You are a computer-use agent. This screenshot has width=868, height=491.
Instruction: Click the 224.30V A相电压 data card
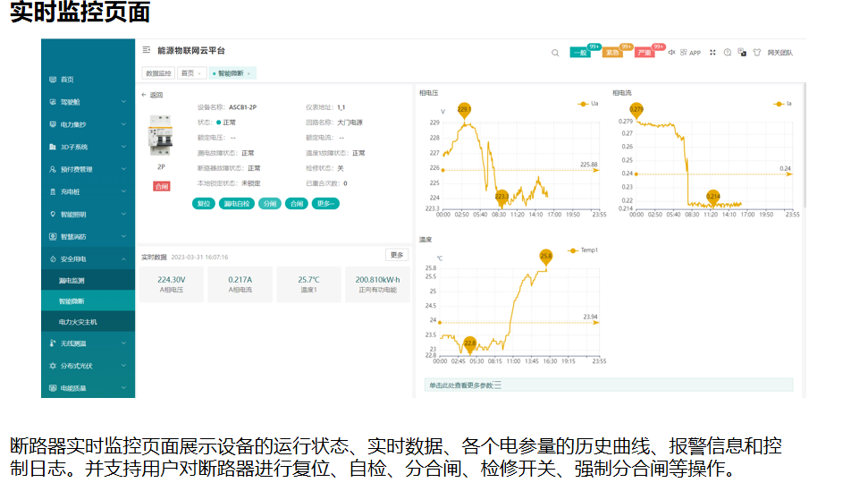(172, 284)
